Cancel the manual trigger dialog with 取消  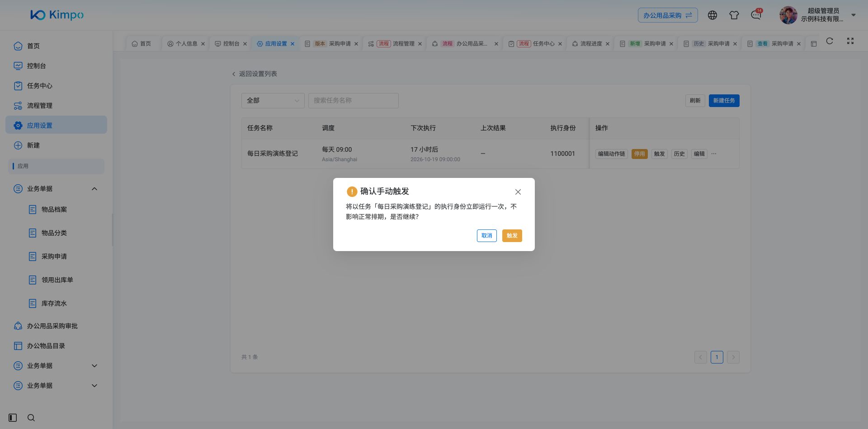coord(486,236)
